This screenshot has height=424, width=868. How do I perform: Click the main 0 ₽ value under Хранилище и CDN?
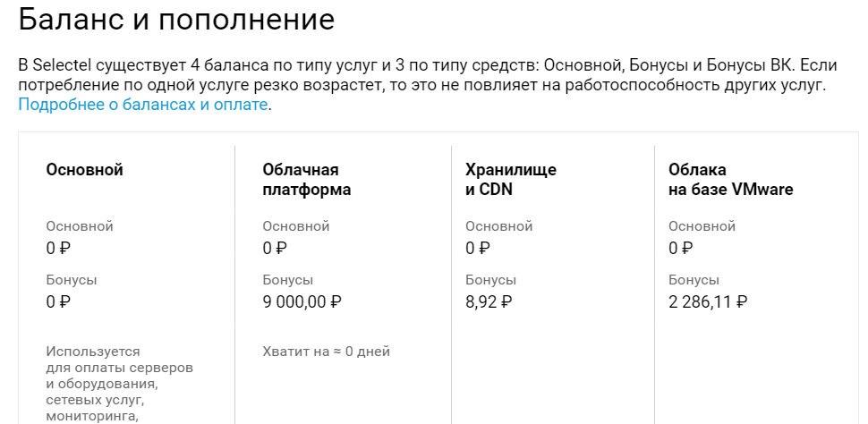[x=478, y=248]
